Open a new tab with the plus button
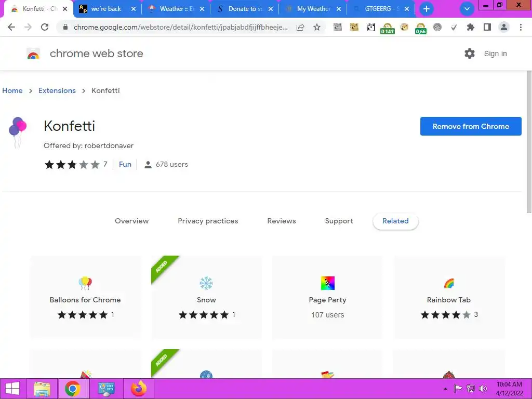This screenshot has width=532, height=399. tap(427, 9)
